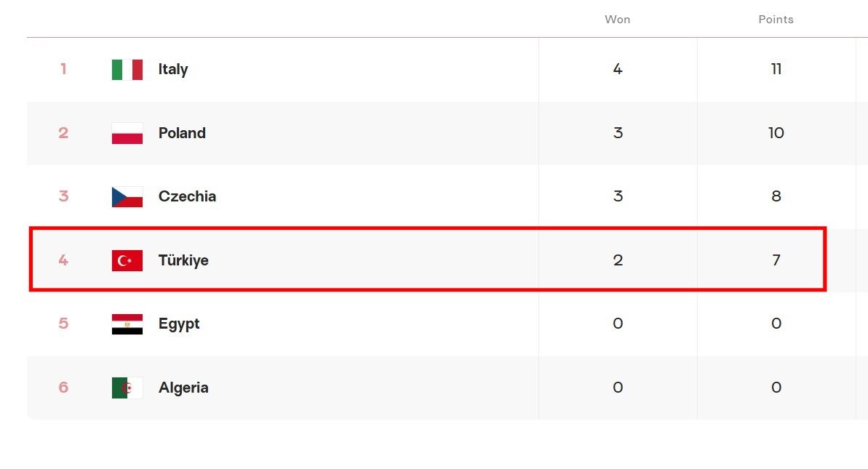The height and width of the screenshot is (469, 868).
Task: Open the Italy team link
Action: click(172, 70)
